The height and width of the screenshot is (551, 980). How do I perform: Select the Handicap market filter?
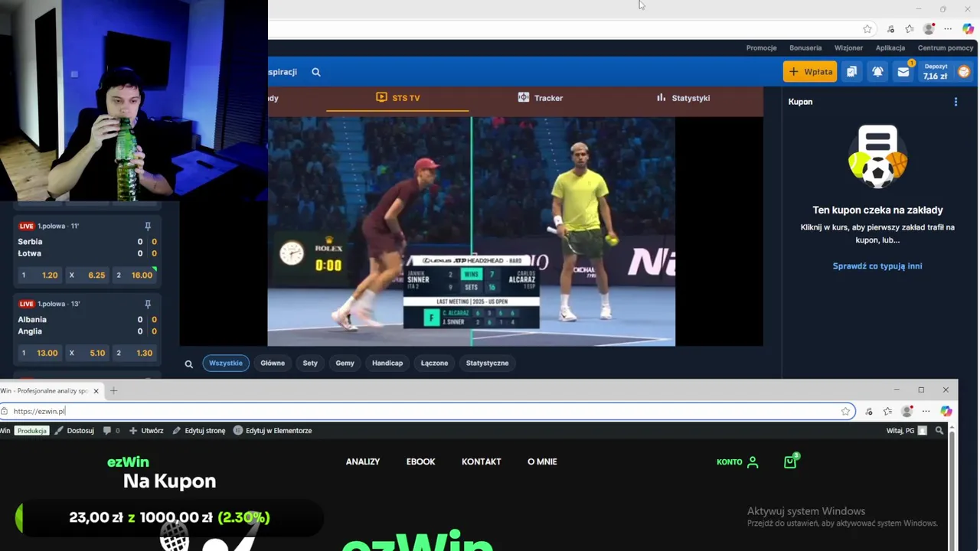pyautogui.click(x=387, y=364)
